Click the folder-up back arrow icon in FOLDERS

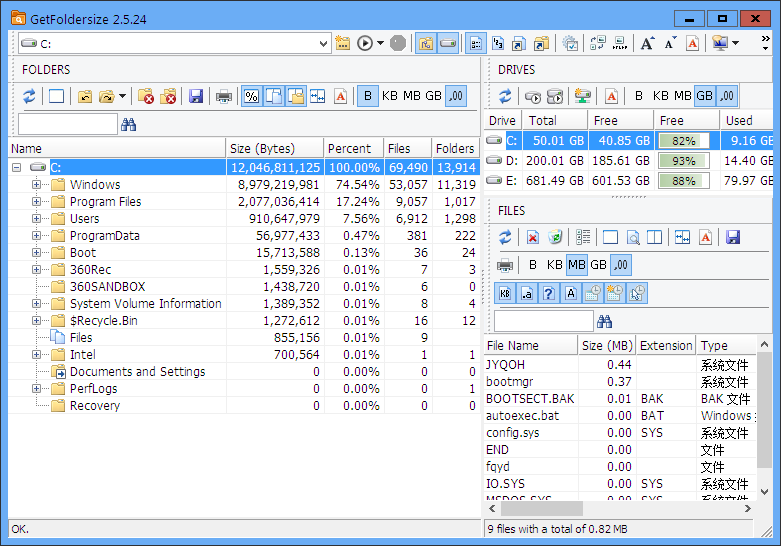85,96
